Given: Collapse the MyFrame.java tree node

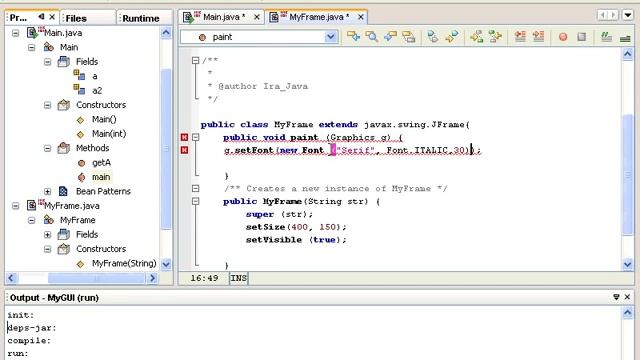Looking at the screenshot, I should (16, 206).
